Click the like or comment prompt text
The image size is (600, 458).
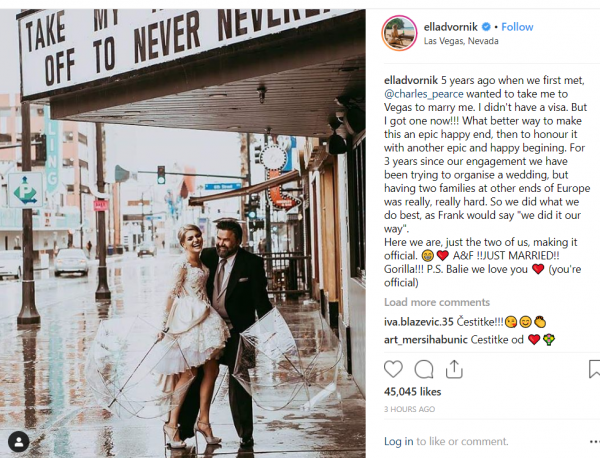click(x=462, y=442)
